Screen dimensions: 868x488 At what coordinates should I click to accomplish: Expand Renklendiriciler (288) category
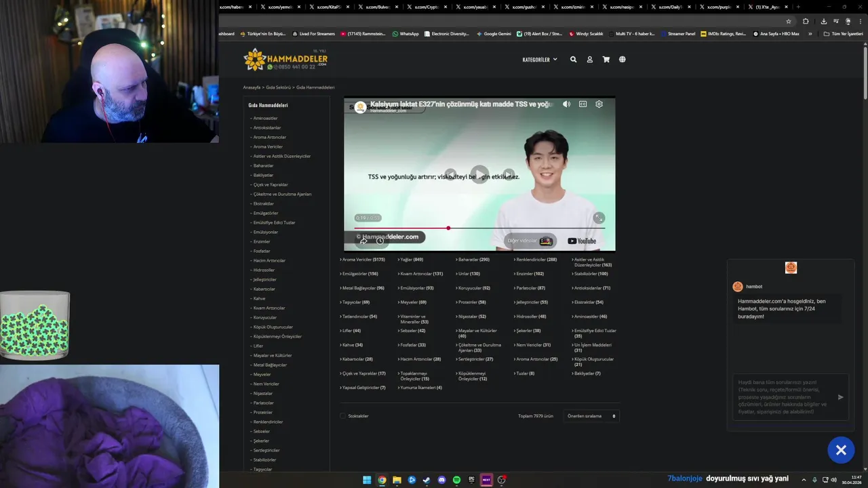[x=535, y=260]
